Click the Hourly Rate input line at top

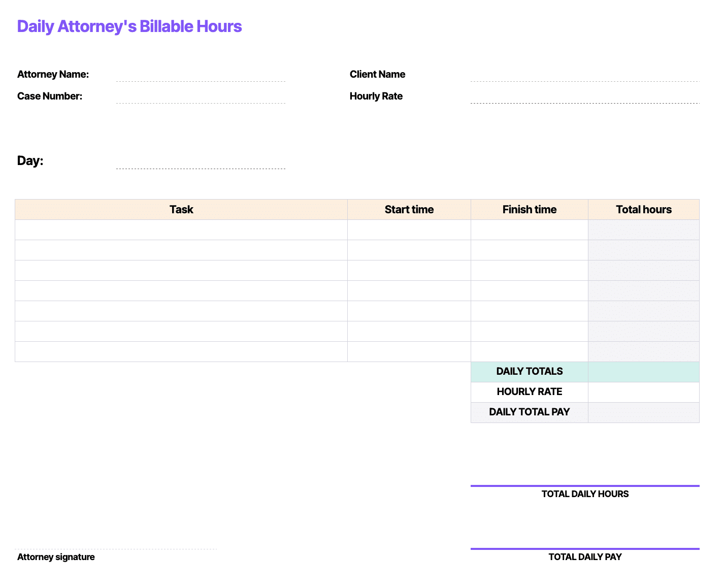click(x=585, y=97)
